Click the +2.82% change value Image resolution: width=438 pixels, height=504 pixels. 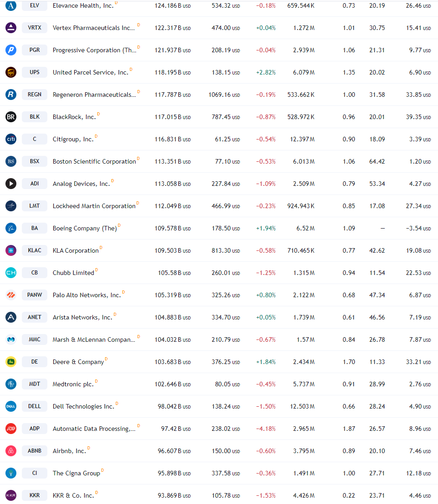(x=266, y=72)
